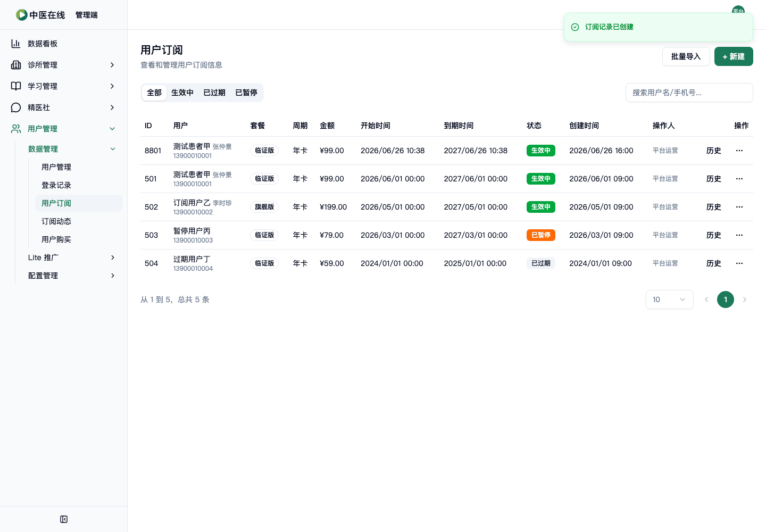Open more actions for subscription 503
The width and height of the screenshot is (766, 532).
(739, 235)
